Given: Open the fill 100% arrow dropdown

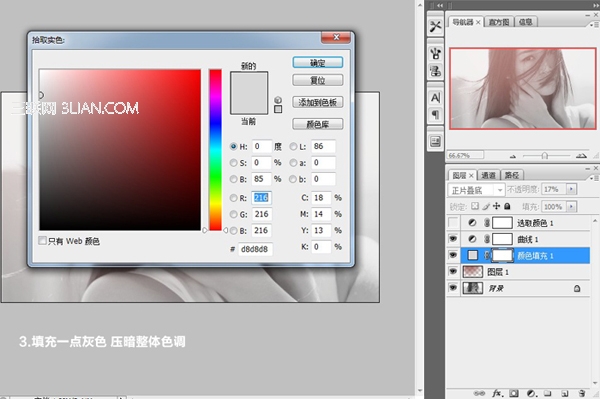Looking at the screenshot, I should point(572,207).
